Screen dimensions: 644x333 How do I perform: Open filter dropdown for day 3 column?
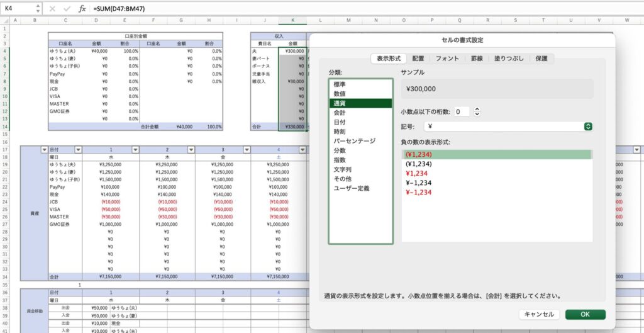[247, 149]
